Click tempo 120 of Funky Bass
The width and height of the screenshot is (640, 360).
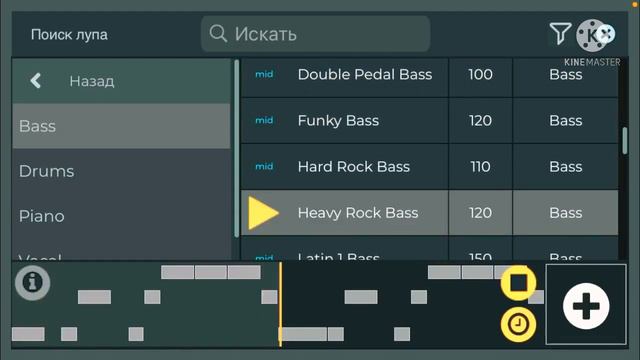click(480, 121)
